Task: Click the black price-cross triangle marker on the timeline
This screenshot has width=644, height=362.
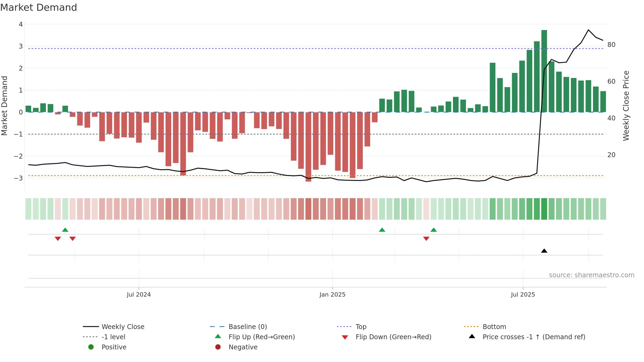Action: tap(544, 251)
